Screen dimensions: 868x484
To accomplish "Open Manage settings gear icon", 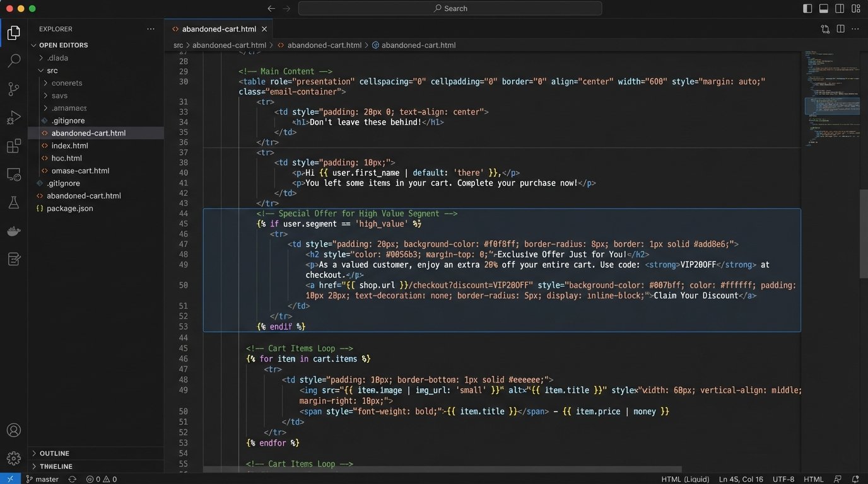I will pos(13,458).
